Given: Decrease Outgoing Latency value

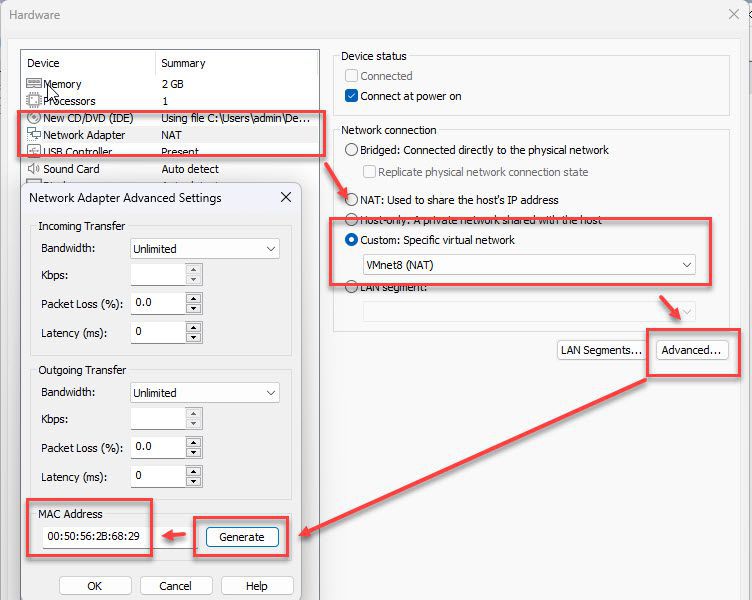Looking at the screenshot, I should (x=194, y=481).
